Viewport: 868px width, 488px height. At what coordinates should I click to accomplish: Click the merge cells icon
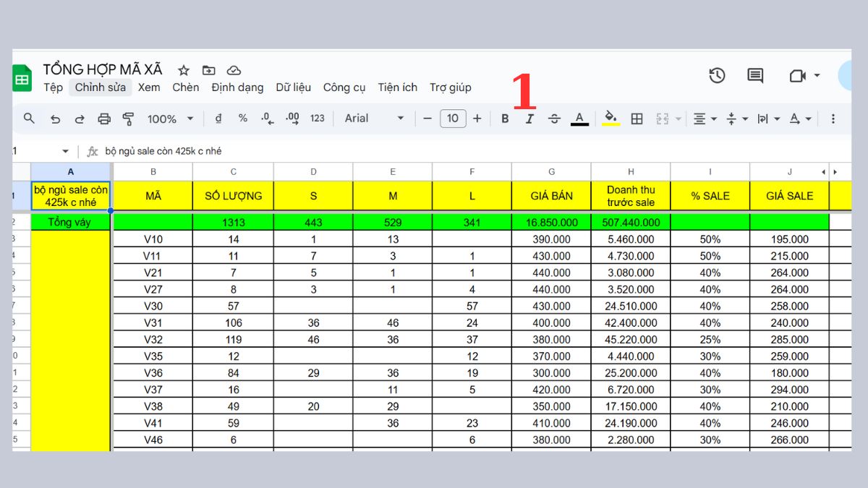point(663,119)
